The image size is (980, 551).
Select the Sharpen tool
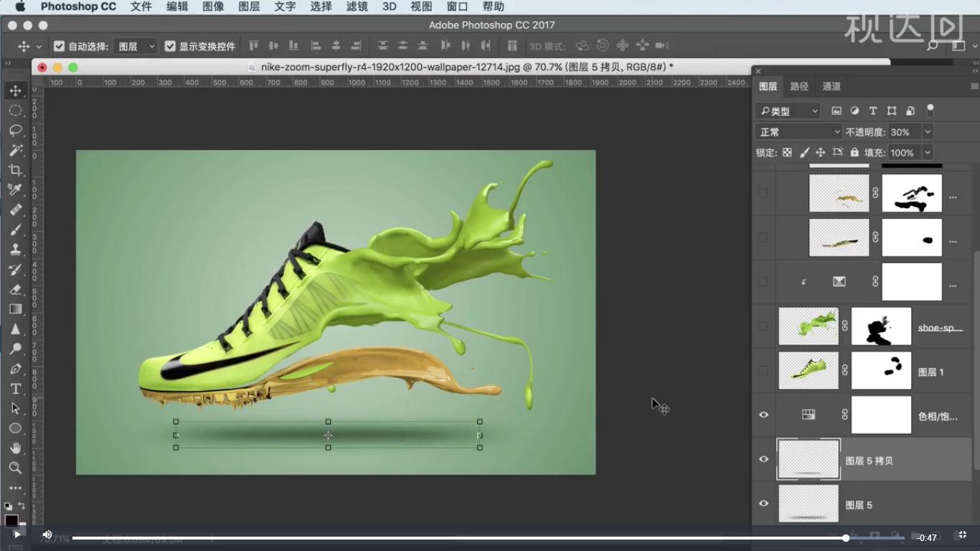click(15, 329)
